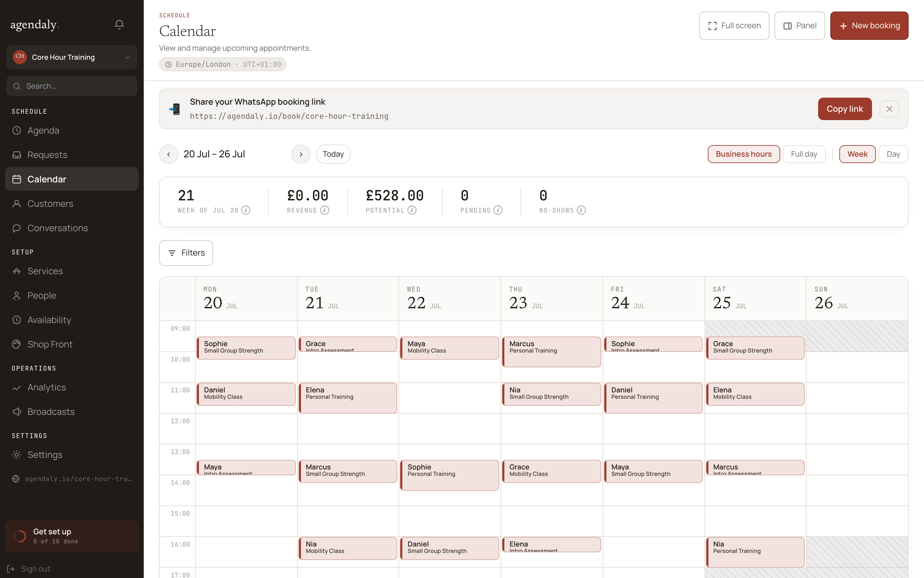924x578 pixels.
Task: Sign out of the account
Action: pos(29,569)
